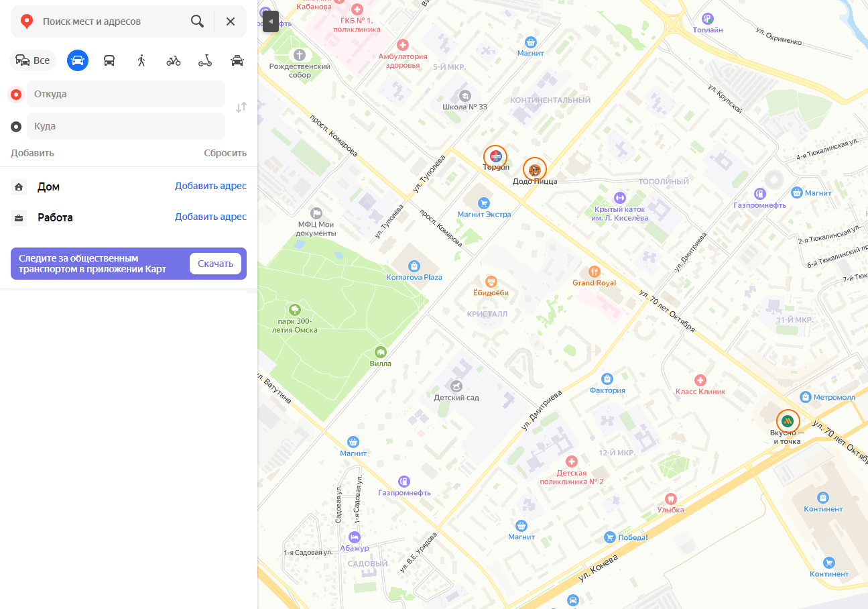
Task: Click the КОНТИНЕНТАЛЬНЫЙ district label
Action: [x=550, y=100]
